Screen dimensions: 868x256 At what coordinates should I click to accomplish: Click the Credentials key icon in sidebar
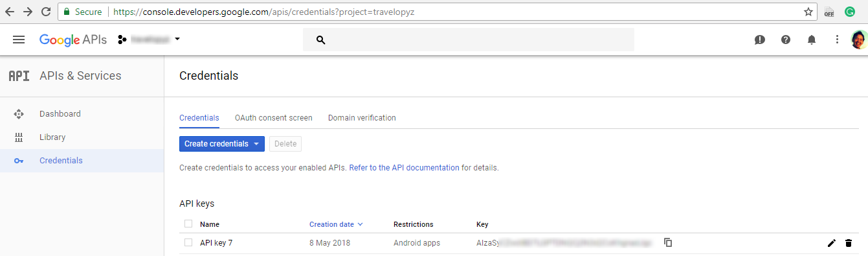click(19, 161)
